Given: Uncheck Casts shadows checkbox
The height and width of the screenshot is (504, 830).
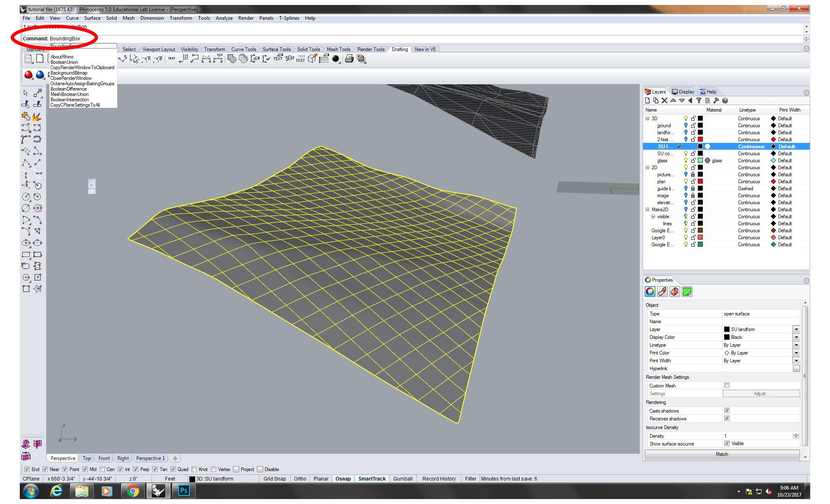Looking at the screenshot, I should coord(727,411).
